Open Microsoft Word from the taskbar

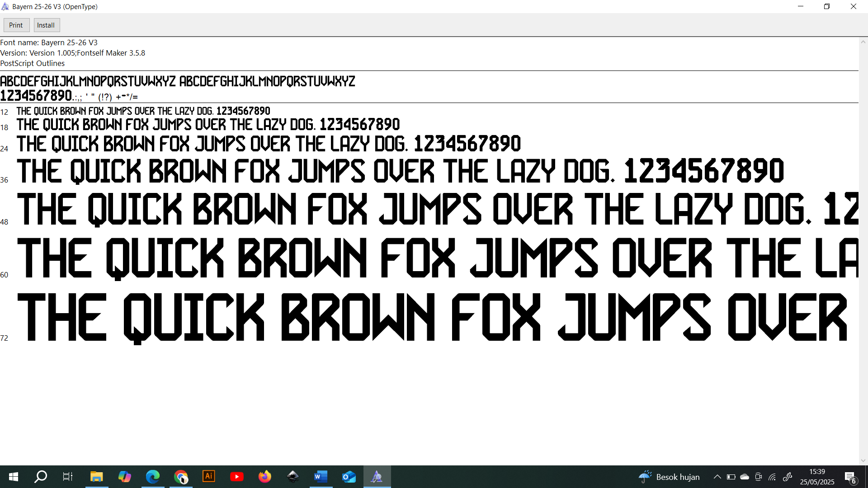point(321,477)
